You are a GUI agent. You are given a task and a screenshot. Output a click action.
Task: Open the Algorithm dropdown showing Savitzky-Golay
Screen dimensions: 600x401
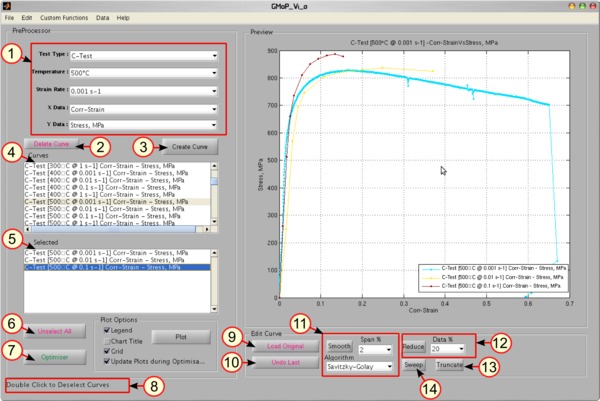tap(359, 367)
